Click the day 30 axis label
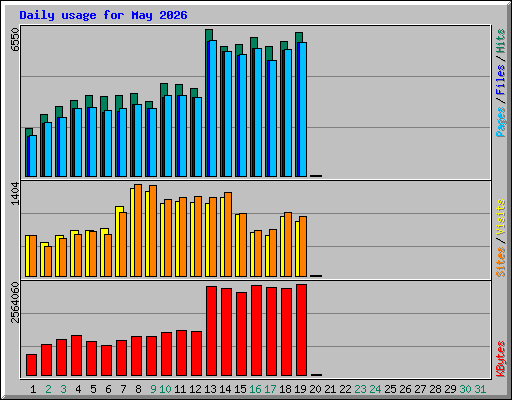The width and height of the screenshot is (512, 400). 465,389
